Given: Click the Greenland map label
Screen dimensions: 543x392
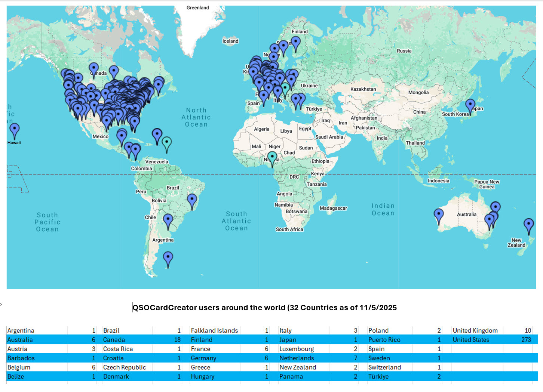Looking at the screenshot, I should (x=198, y=8).
